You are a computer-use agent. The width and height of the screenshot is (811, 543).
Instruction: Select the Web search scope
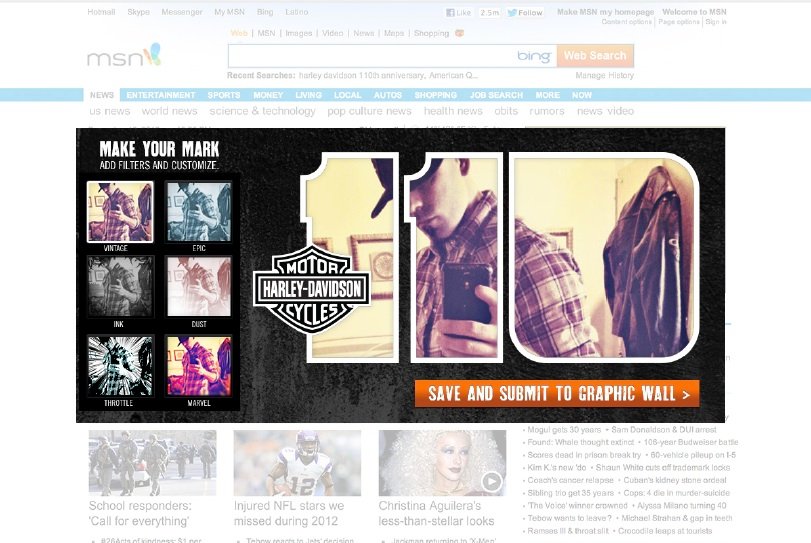tap(239, 33)
